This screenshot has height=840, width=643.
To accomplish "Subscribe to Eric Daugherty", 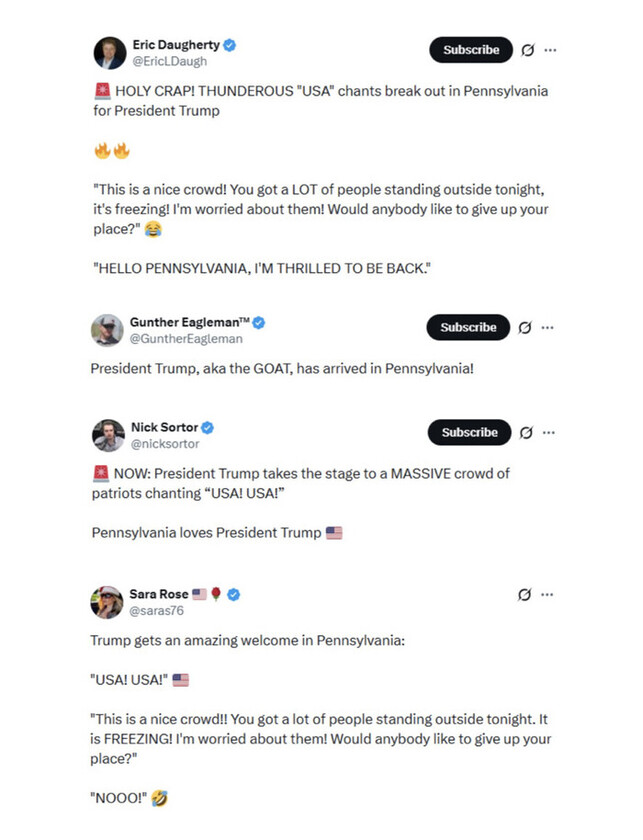I will click(471, 50).
